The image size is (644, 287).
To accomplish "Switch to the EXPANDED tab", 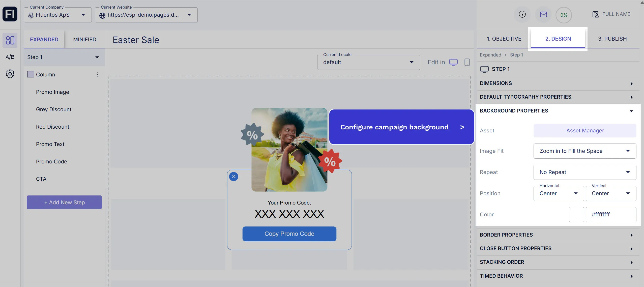I will tap(44, 40).
